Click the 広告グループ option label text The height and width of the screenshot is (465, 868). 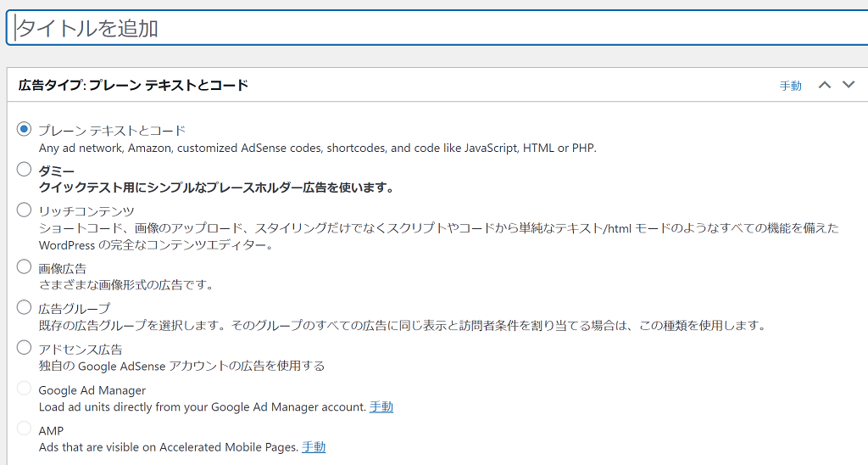75,308
